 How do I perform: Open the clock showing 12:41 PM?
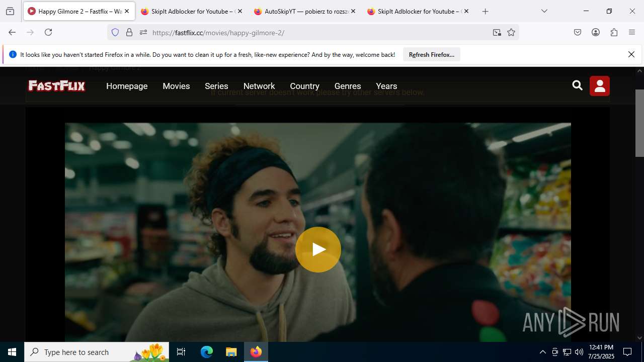(601, 352)
